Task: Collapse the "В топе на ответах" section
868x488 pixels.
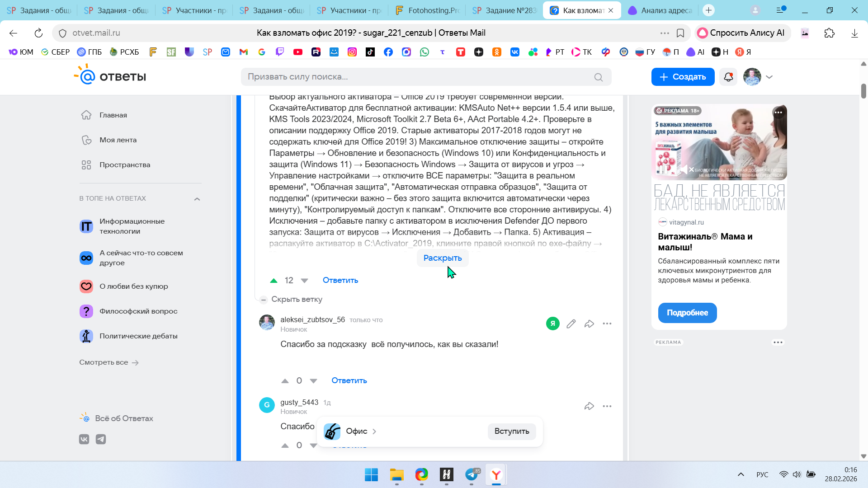Action: [197, 199]
